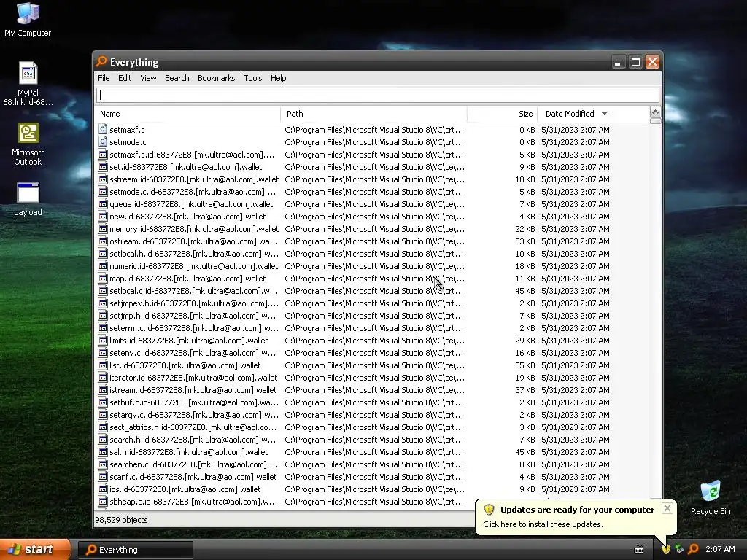This screenshot has height=560, width=747.
Task: Click the Everything taskbar button
Action: [x=135, y=550]
